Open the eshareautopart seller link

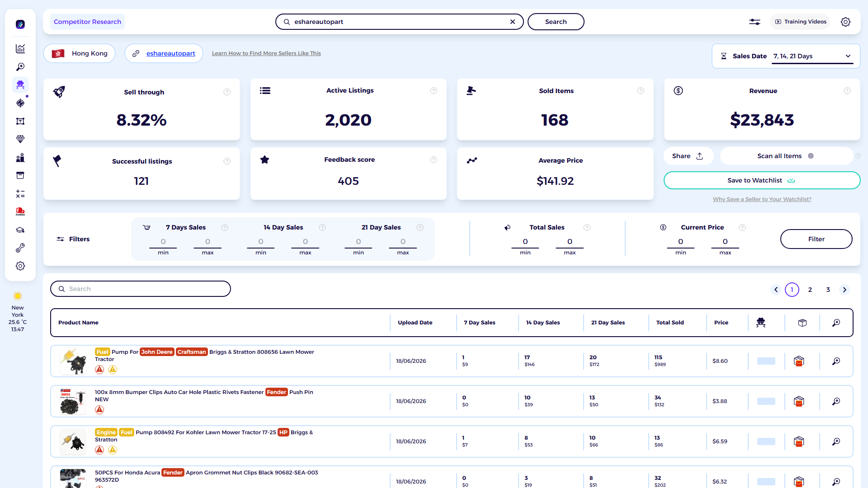[x=171, y=53]
